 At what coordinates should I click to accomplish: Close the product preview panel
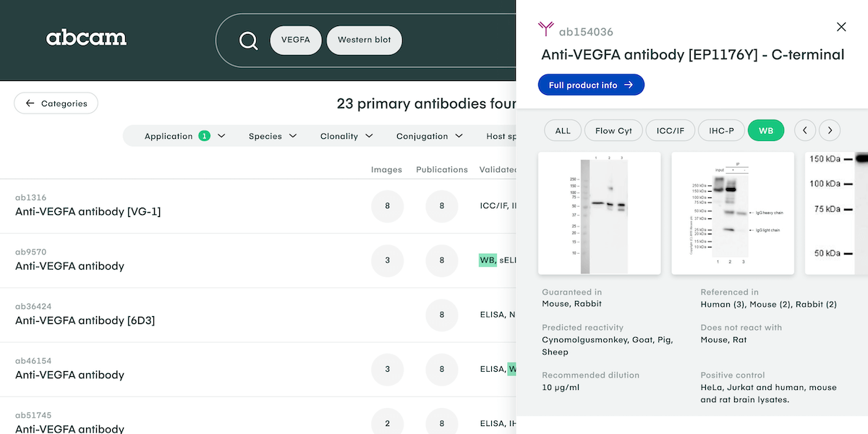pyautogui.click(x=841, y=27)
